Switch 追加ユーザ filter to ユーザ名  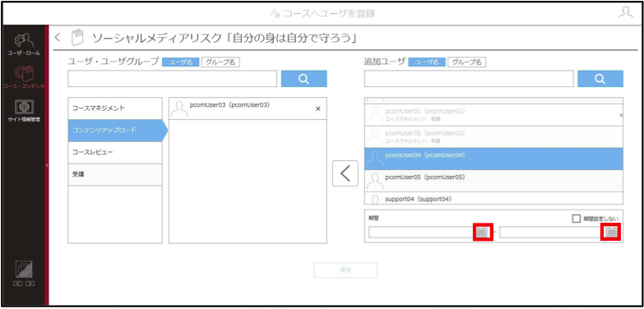pyautogui.click(x=427, y=62)
